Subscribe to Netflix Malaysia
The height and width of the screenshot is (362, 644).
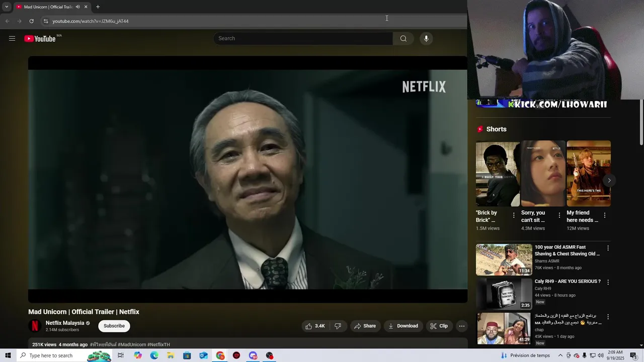click(114, 326)
